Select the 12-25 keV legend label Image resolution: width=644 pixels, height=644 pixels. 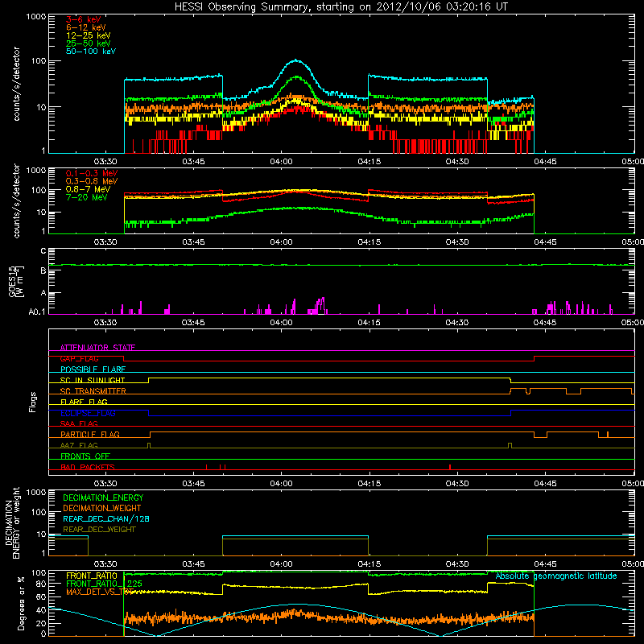tap(89, 35)
